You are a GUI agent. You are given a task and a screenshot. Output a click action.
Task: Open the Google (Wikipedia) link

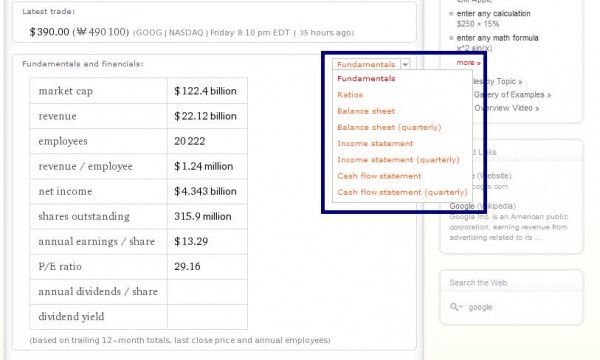pyautogui.click(x=482, y=206)
